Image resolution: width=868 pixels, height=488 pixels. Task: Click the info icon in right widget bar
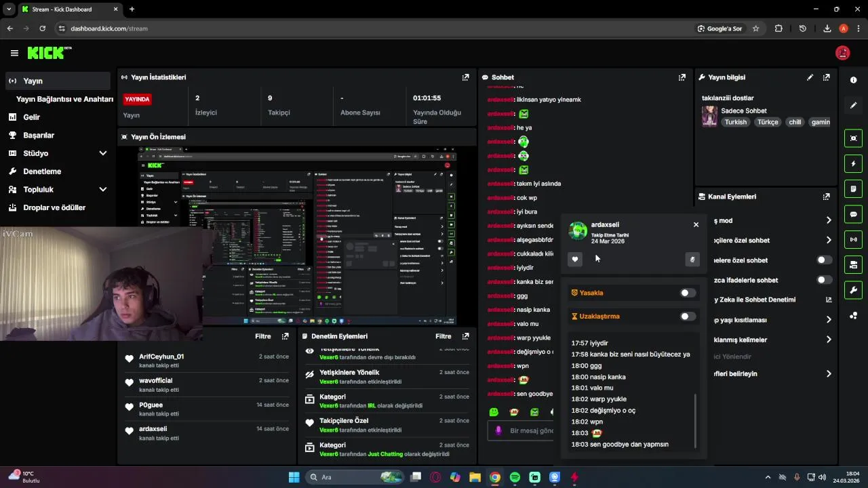(x=853, y=80)
